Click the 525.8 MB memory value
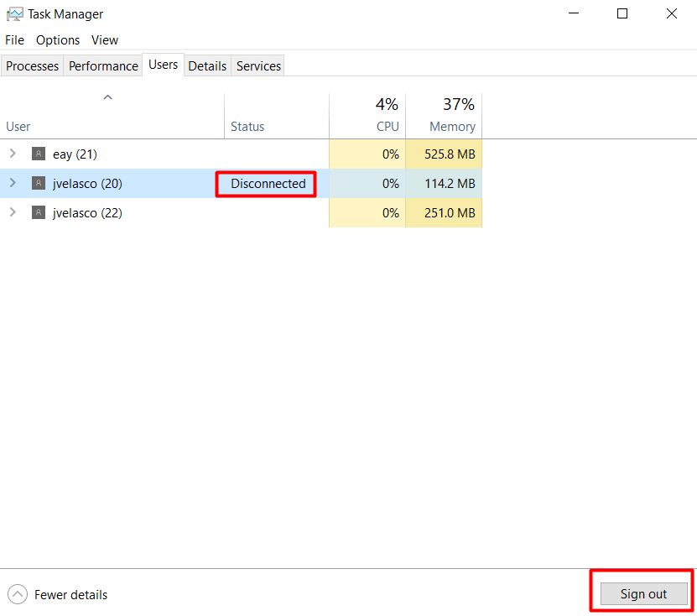Screen dimensions: 697x616 pyautogui.click(x=450, y=154)
